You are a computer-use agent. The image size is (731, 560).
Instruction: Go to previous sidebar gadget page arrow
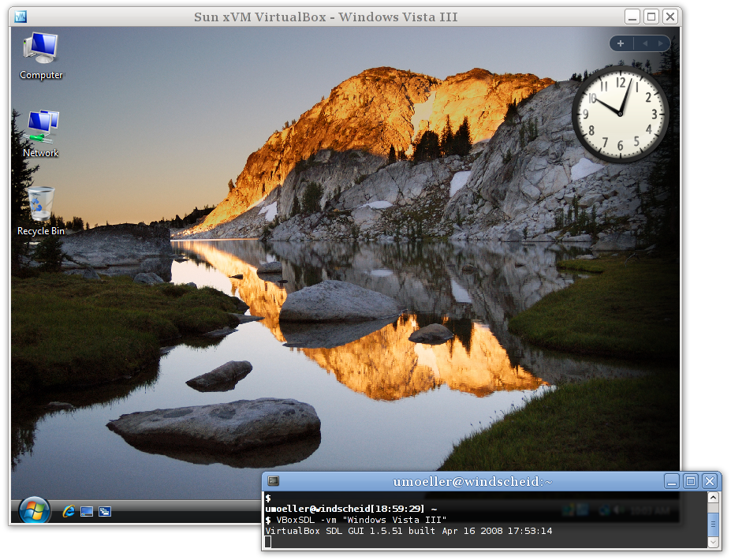645,43
